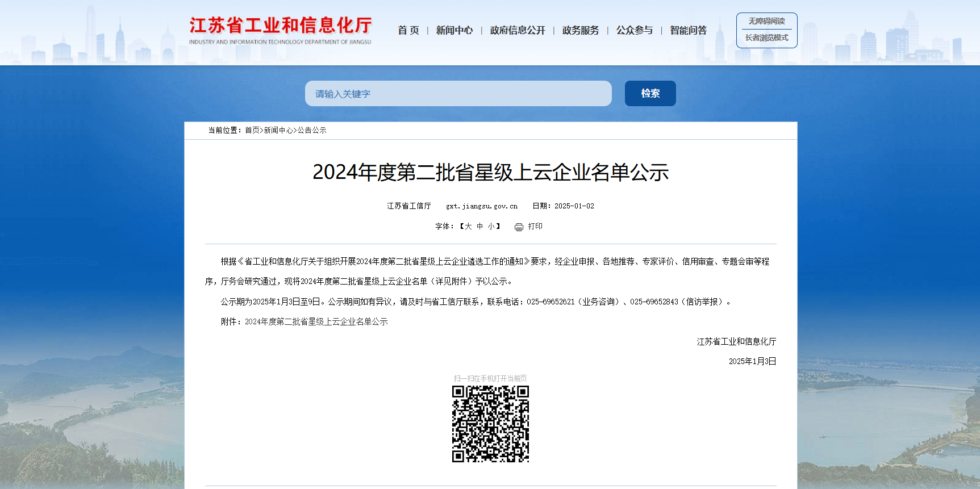Viewport: 980px width, 489px height.
Task: Open the 首页 navigation item
Action: 408,31
